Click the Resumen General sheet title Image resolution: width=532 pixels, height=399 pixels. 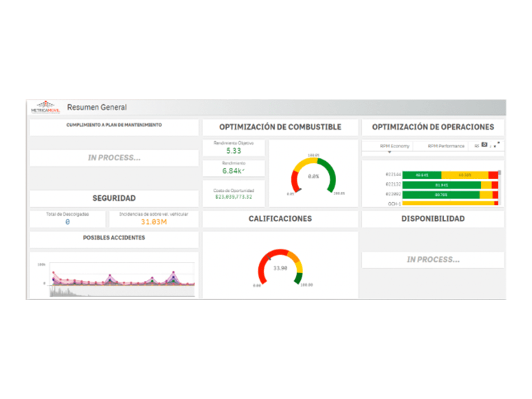point(97,107)
